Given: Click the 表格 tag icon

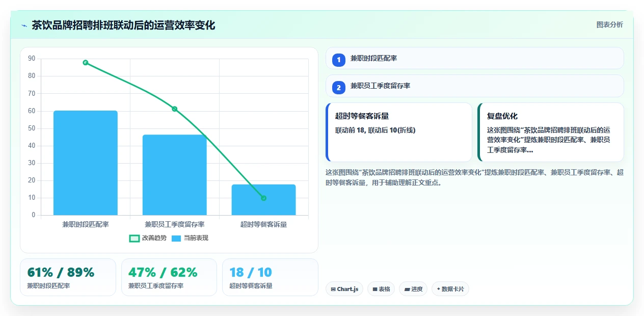Looking at the screenshot, I should click(375, 289).
